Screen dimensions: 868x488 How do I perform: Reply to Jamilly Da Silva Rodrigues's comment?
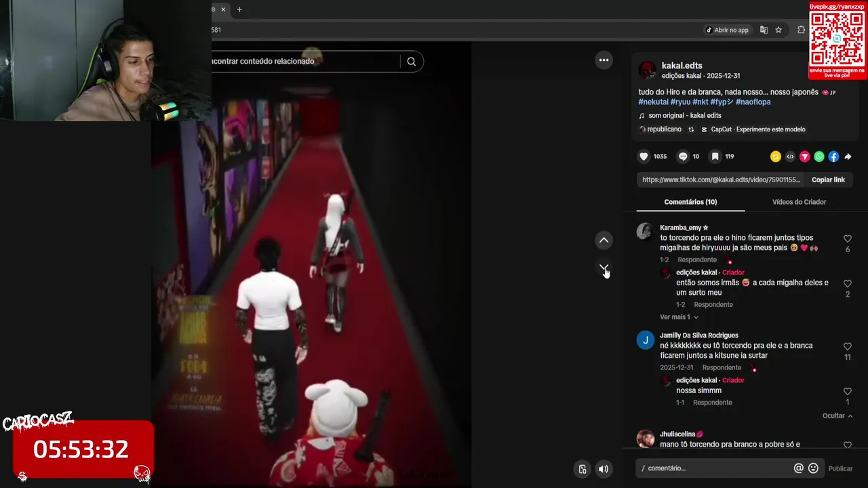(x=722, y=368)
